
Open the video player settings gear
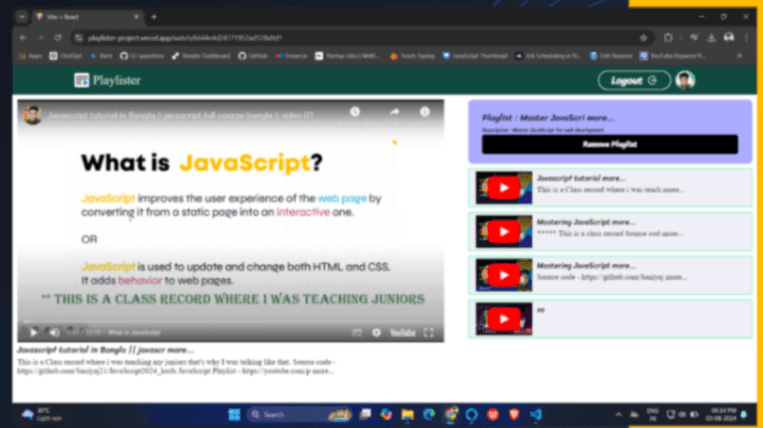(x=377, y=332)
